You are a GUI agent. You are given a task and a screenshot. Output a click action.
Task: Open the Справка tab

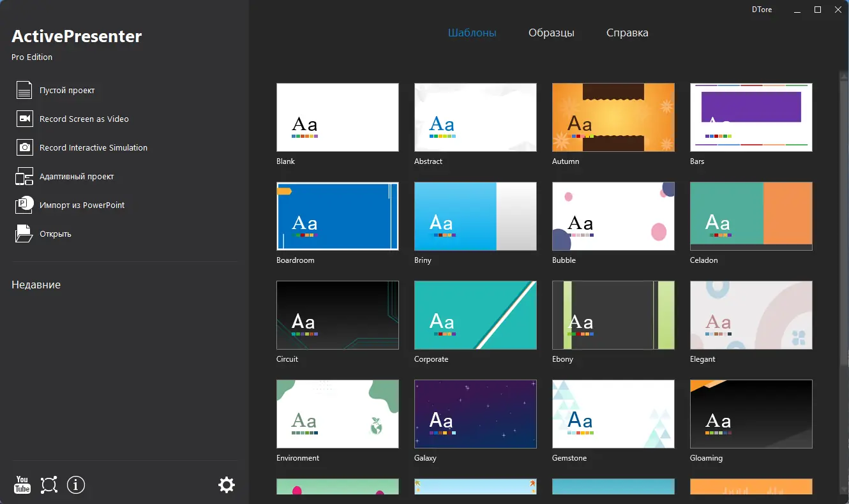click(627, 33)
